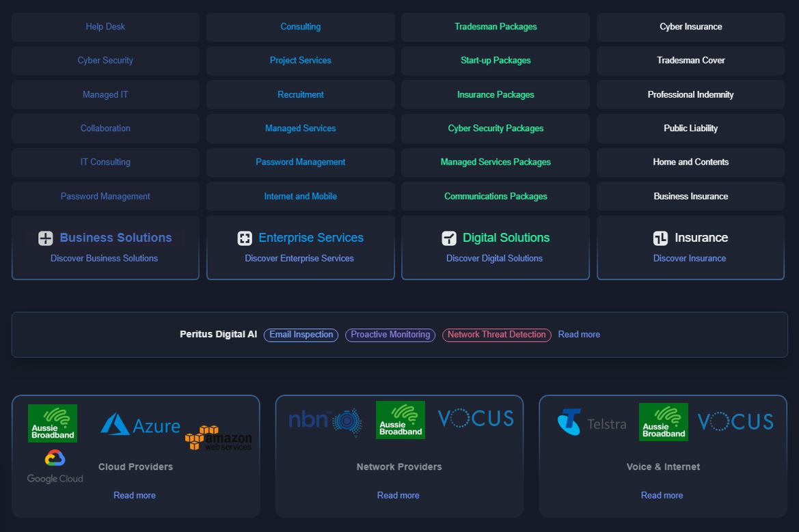Click the Telstra logo
The height and width of the screenshot is (532, 799).
click(592, 422)
